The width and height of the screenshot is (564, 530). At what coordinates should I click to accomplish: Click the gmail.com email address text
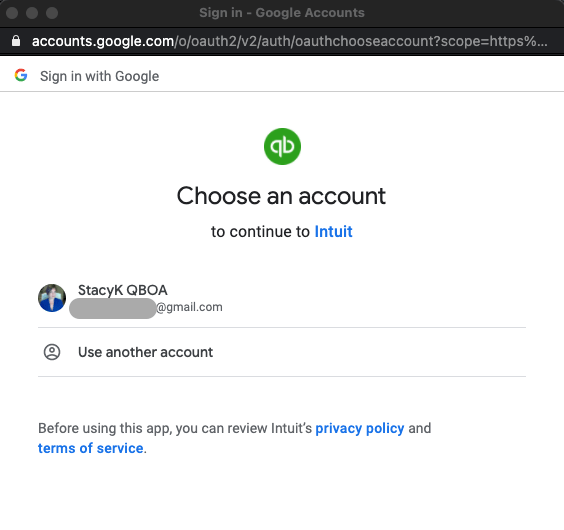coord(189,307)
